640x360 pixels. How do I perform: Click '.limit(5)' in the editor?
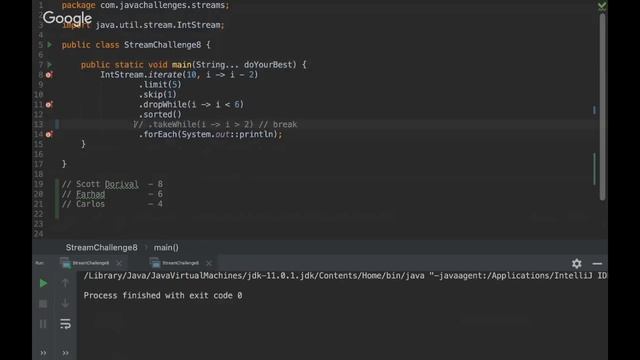[160, 85]
